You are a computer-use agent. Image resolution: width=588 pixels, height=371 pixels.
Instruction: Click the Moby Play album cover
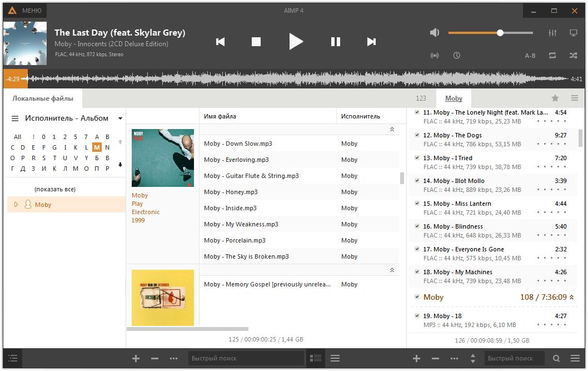tap(163, 158)
